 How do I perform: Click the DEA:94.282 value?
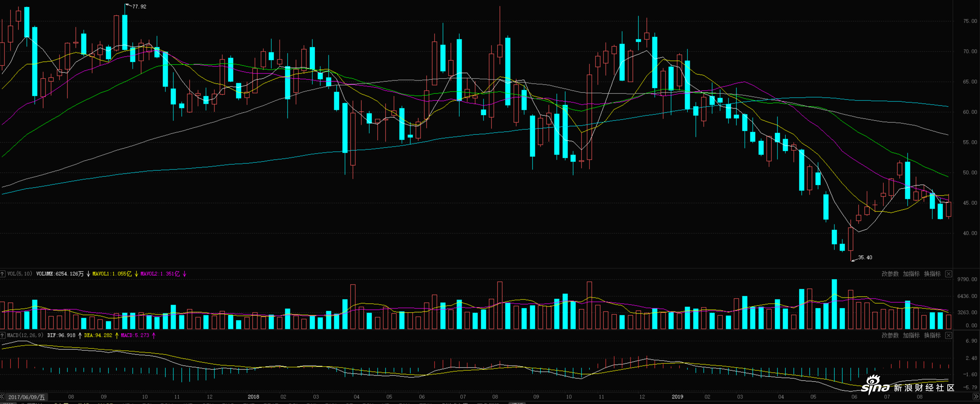[x=98, y=335]
